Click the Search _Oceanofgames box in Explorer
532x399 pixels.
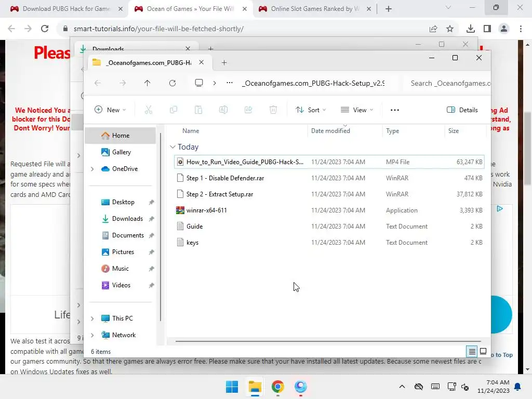coord(448,83)
